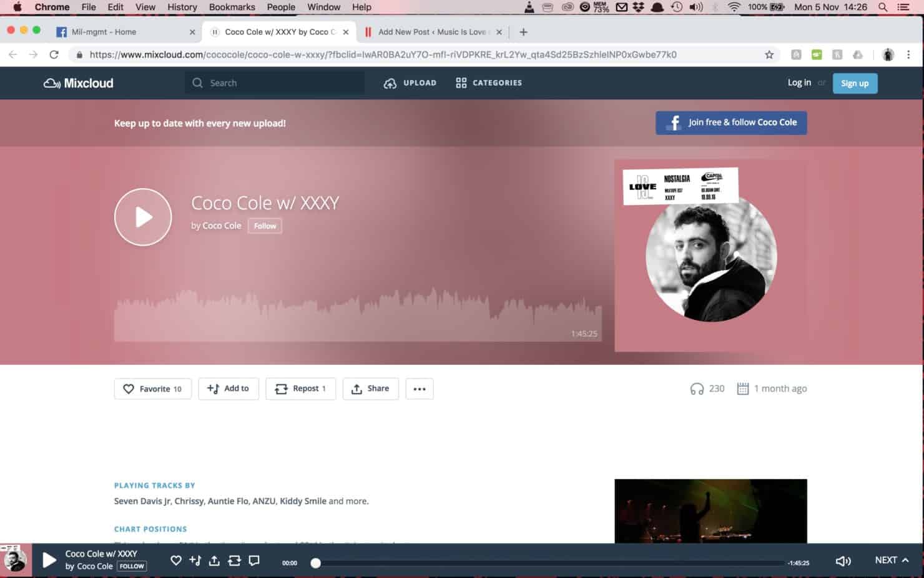Reload the page
Viewport: 924px width, 578px height.
point(54,54)
